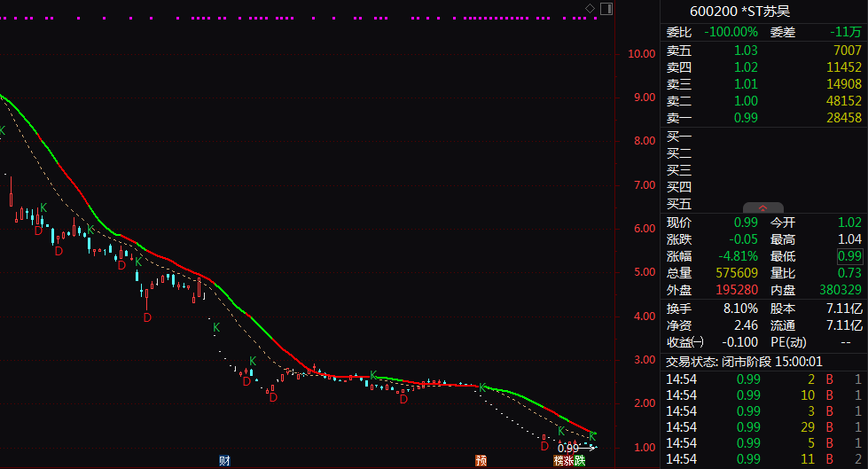The width and height of the screenshot is (868, 469).
Task: Expand the buy orders with red chevron
Action: 762,208
